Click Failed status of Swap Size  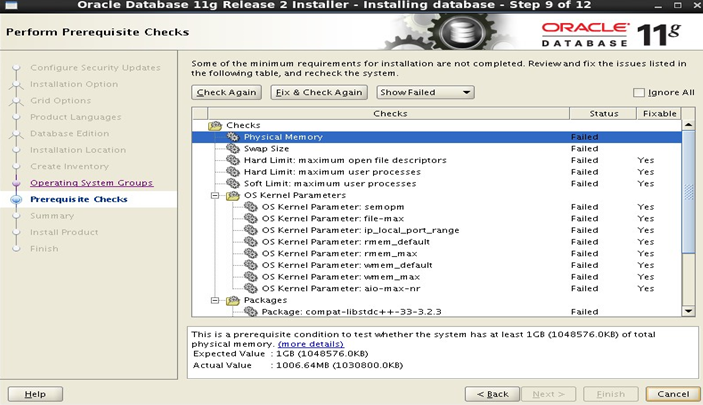[x=584, y=148]
